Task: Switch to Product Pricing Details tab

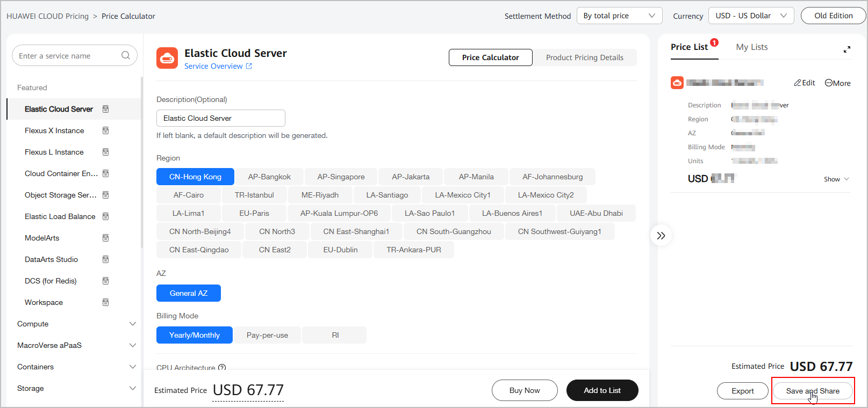Action: pos(584,57)
